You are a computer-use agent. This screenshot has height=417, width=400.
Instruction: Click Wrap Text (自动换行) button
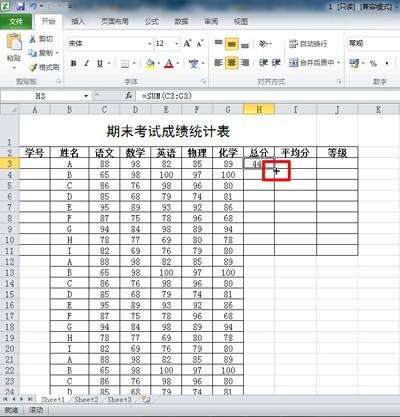pyautogui.click(x=308, y=44)
